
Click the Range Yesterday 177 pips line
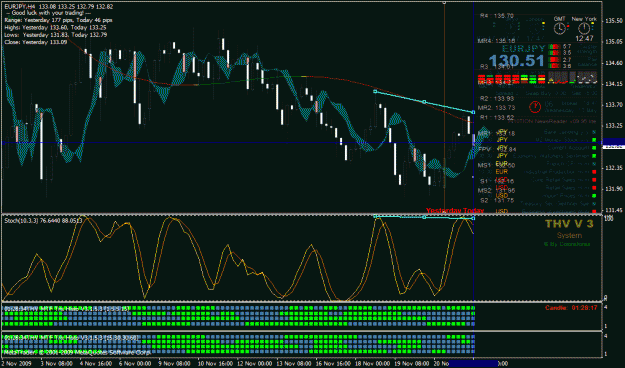click(x=58, y=20)
